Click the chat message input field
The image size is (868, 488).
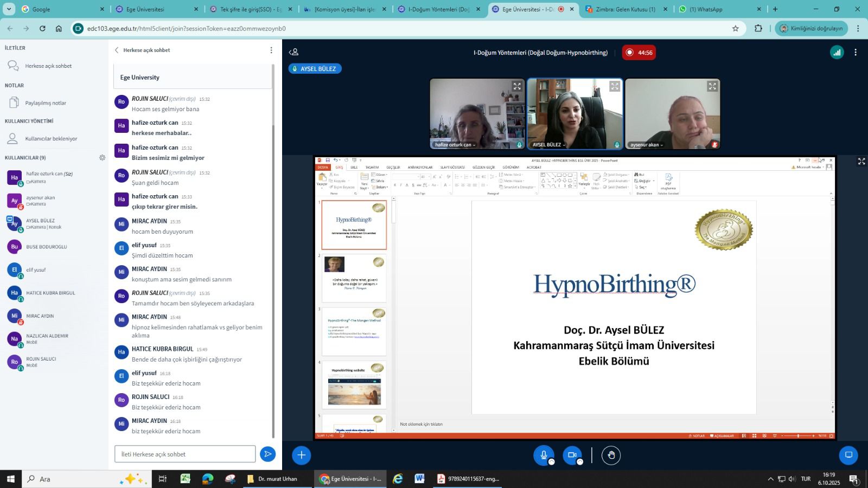(x=184, y=454)
